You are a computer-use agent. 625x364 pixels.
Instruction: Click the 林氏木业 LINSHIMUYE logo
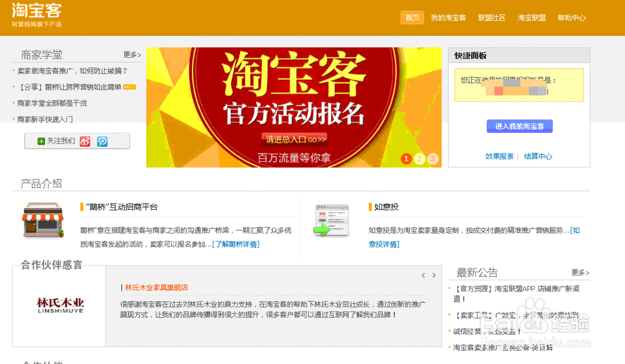(60, 305)
